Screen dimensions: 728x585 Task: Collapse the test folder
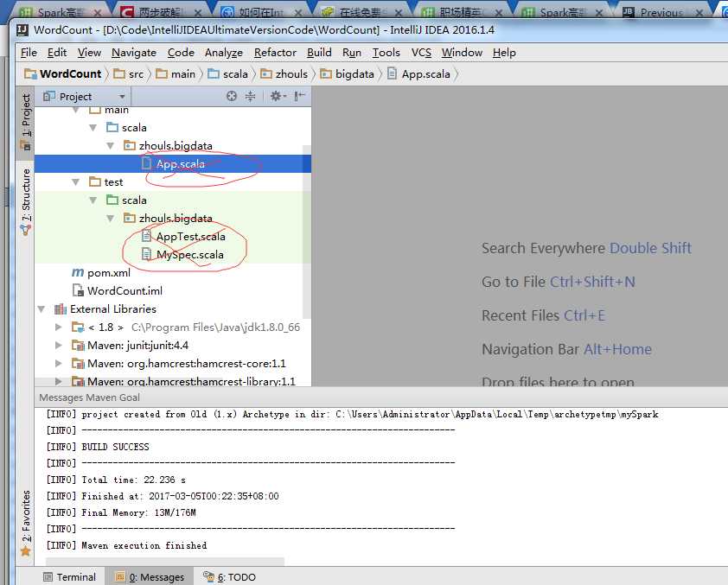click(76, 181)
